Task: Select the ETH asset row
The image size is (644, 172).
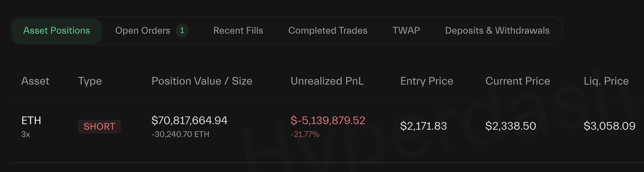Action: pyautogui.click(x=31, y=121)
